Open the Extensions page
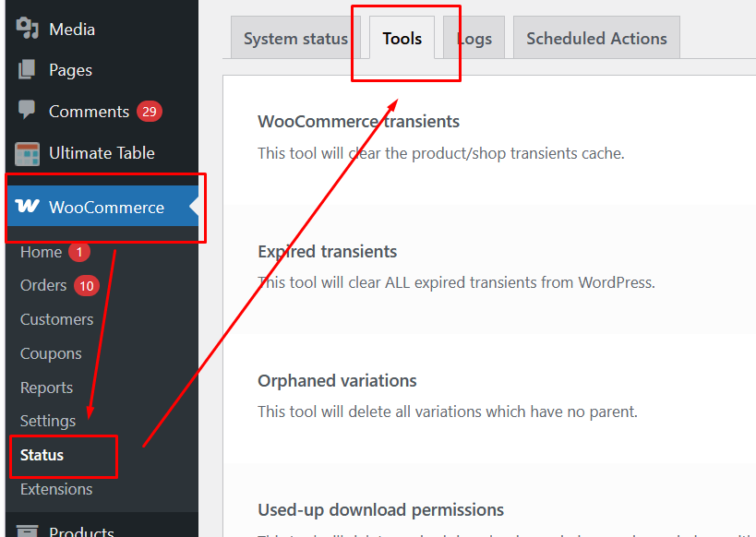This screenshot has width=756, height=537. click(x=56, y=489)
